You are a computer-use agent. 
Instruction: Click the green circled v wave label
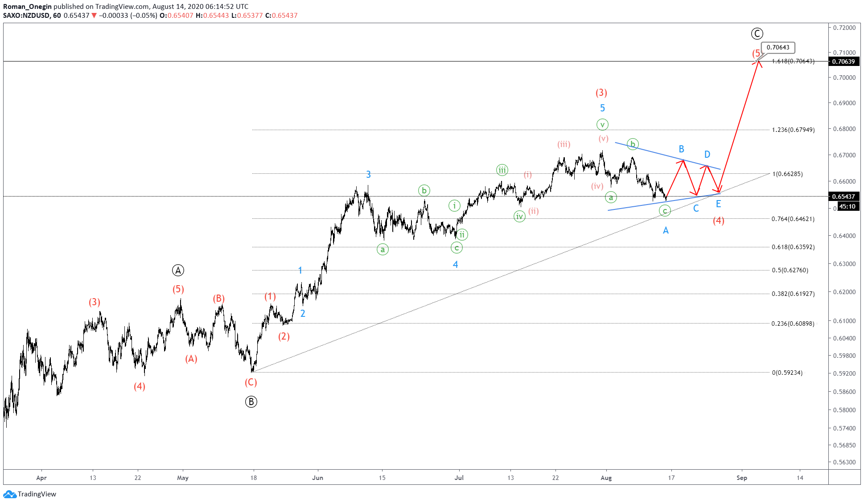[x=602, y=124]
